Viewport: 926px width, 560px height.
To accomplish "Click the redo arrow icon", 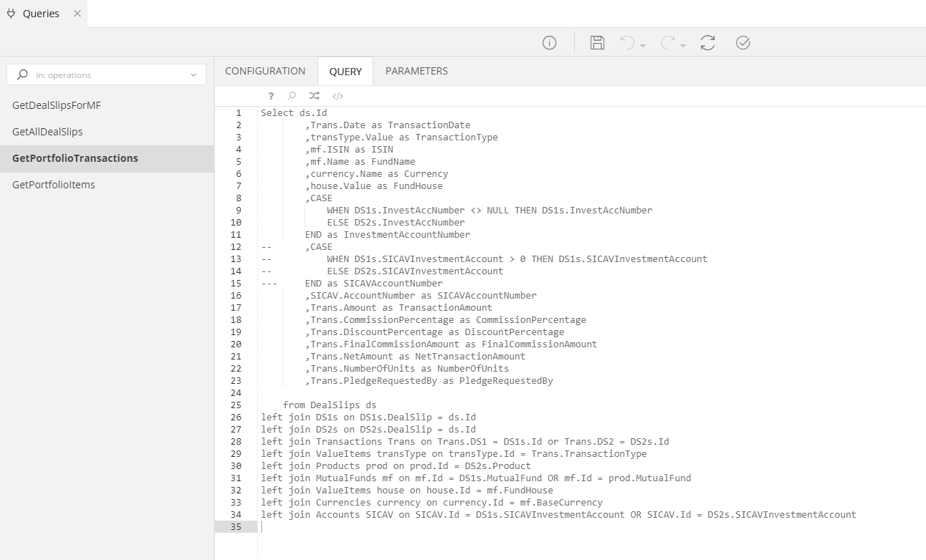I will click(x=668, y=43).
